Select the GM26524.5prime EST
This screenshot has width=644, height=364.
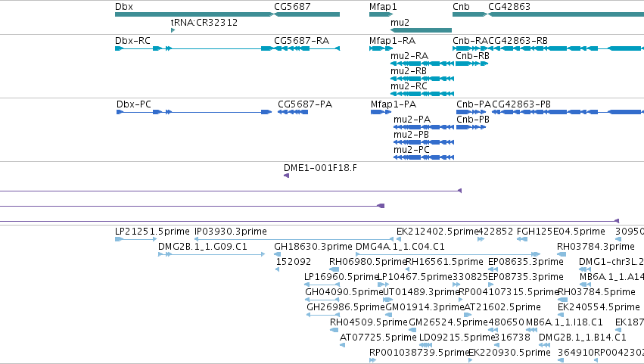point(412,331)
